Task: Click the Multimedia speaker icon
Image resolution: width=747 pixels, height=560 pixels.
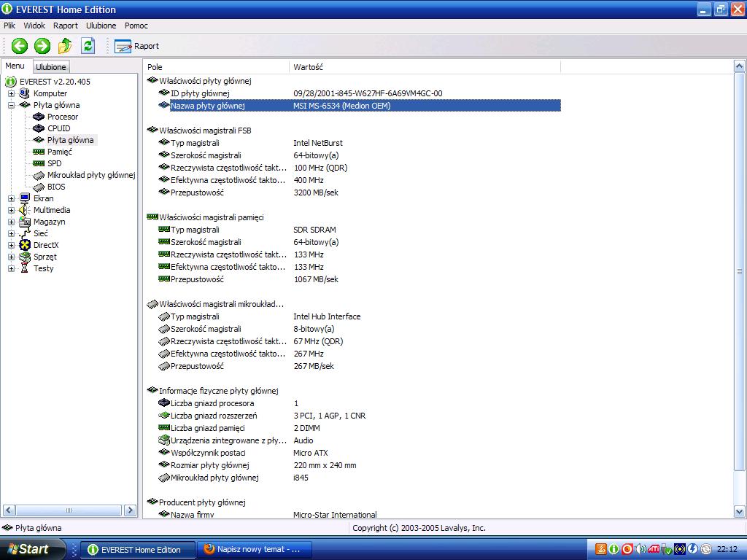Action: click(x=24, y=210)
